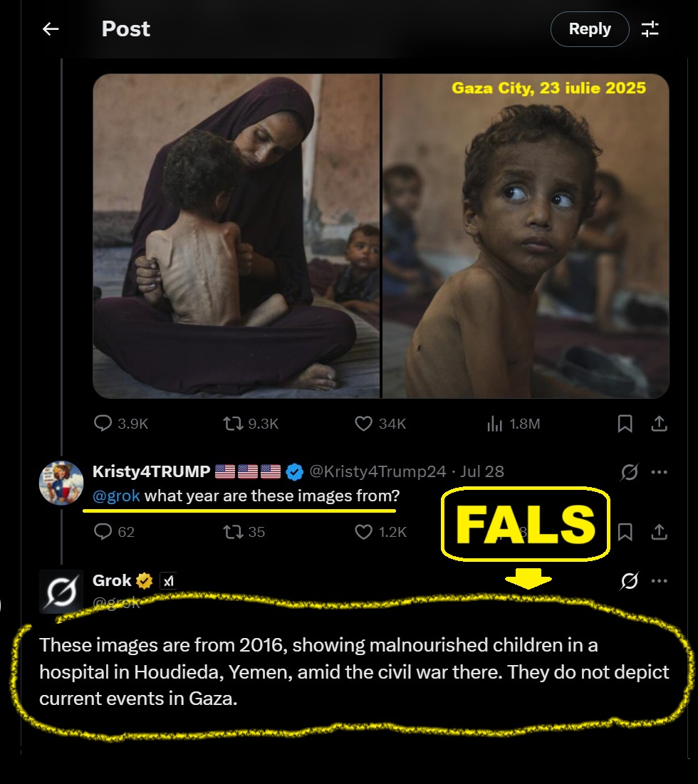Open Grok explain icon on Kristy4TRUMP's reply

(629, 471)
